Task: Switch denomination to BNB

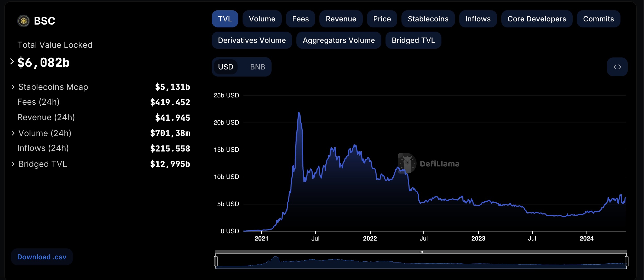Action: [257, 67]
